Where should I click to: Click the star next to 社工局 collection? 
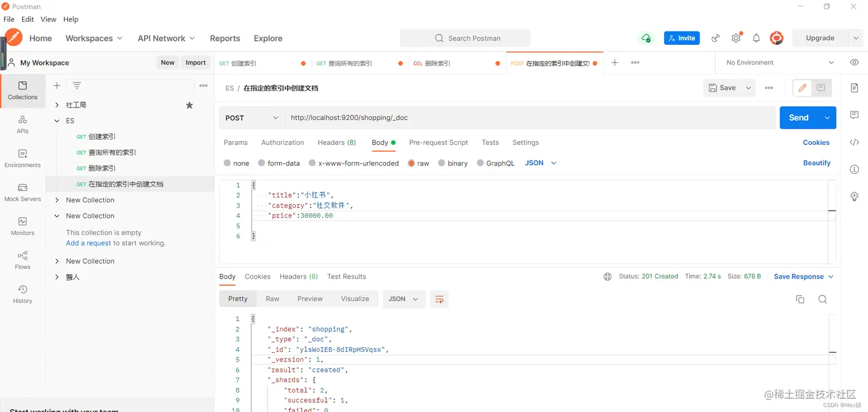click(x=189, y=105)
